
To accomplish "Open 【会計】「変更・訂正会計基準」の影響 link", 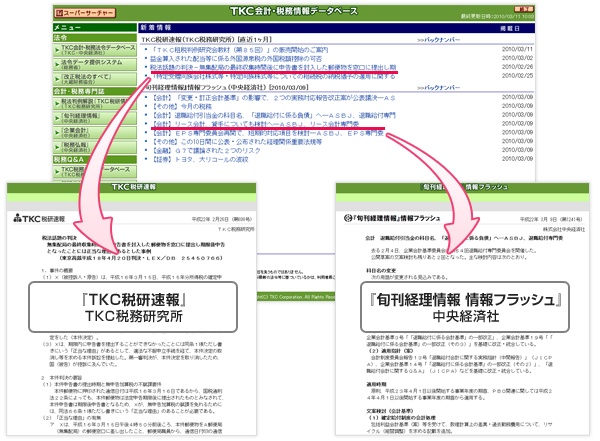I will click(x=274, y=98).
